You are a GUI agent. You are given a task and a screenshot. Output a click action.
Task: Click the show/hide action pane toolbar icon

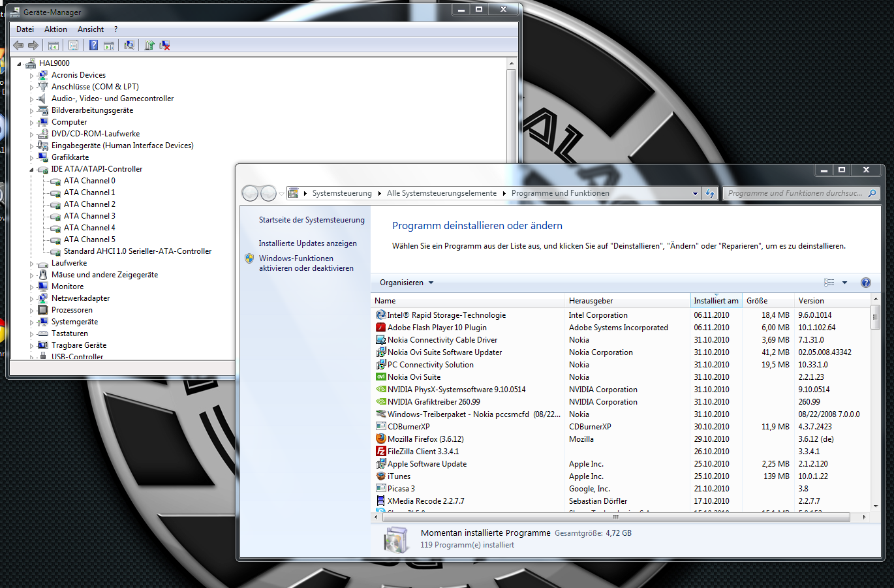109,45
